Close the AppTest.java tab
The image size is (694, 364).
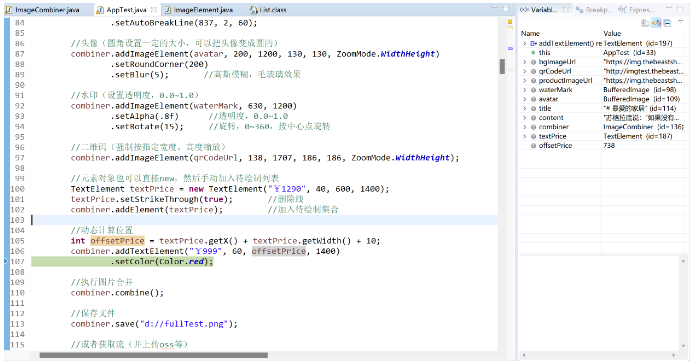tap(154, 10)
